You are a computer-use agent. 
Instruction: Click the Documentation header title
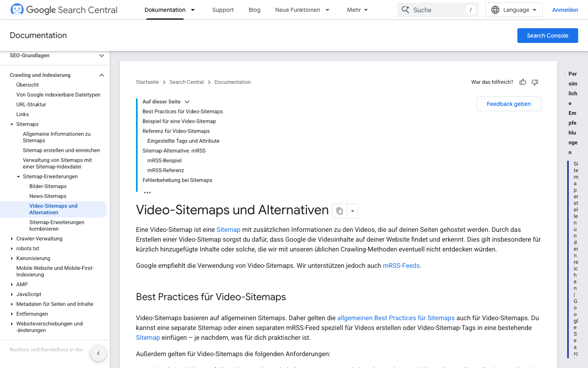point(38,36)
